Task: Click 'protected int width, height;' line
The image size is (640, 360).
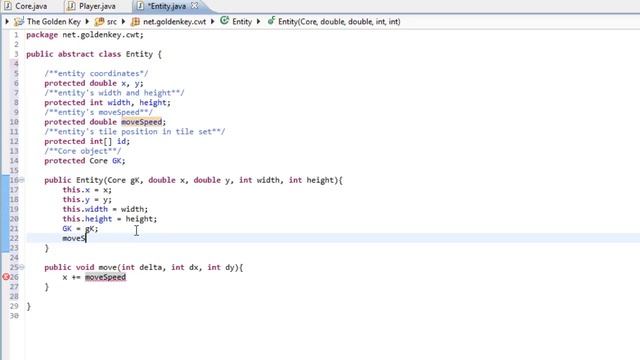Action: click(x=107, y=102)
